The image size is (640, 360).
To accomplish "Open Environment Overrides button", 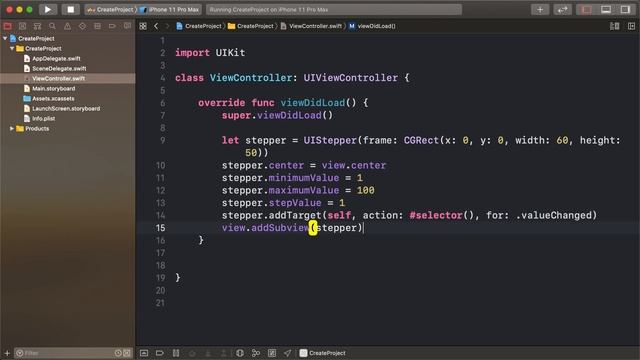I will click(x=272, y=353).
